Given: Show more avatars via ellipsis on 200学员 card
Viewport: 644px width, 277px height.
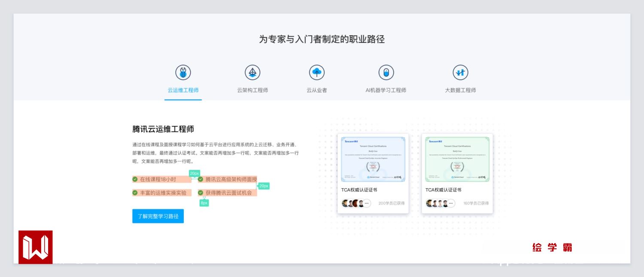Looking at the screenshot, I should pyautogui.click(x=367, y=203).
